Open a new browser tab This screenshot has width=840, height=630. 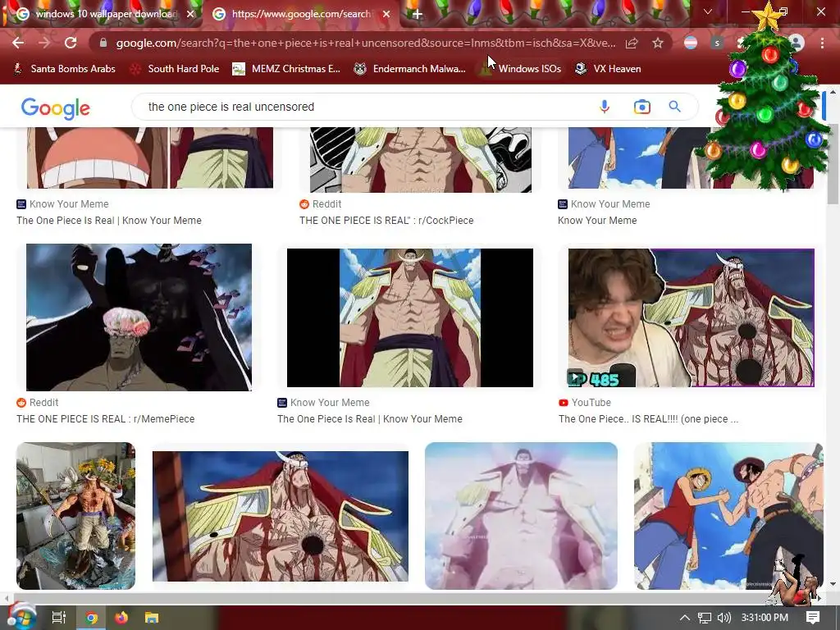pos(418,14)
